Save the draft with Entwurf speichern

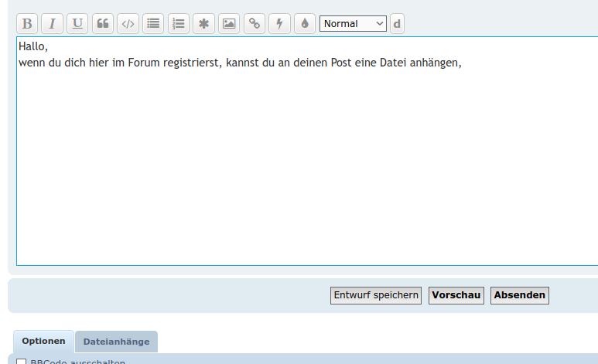coord(376,295)
